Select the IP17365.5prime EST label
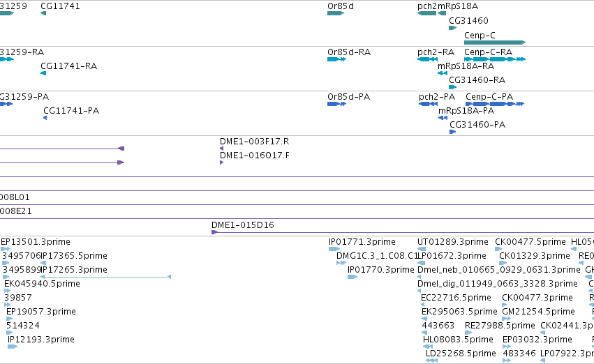The width and height of the screenshot is (594, 364). click(x=74, y=255)
